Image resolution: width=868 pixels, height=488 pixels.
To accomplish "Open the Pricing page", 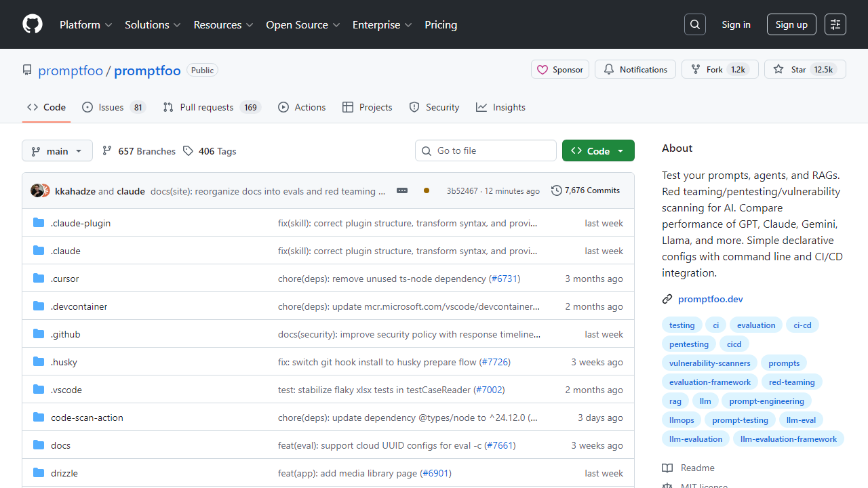I will 441,24.
